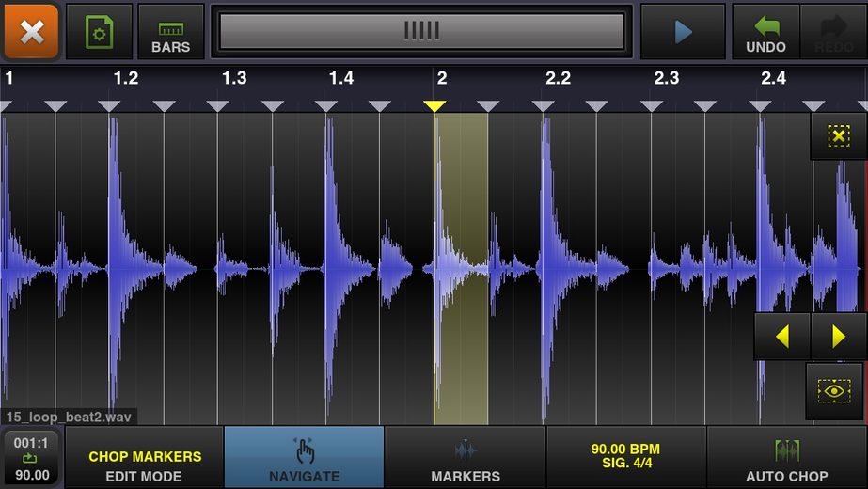Screen dimensions: 868x489
Task: Switch the Chop Markers edit mode
Action: point(145,458)
